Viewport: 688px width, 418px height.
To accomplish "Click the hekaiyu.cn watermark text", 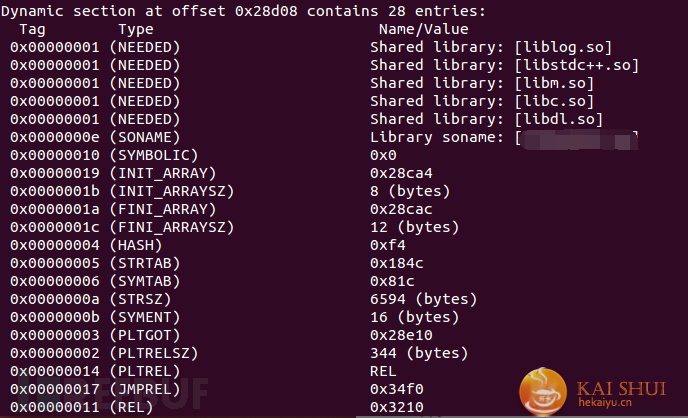I will coord(605,402).
